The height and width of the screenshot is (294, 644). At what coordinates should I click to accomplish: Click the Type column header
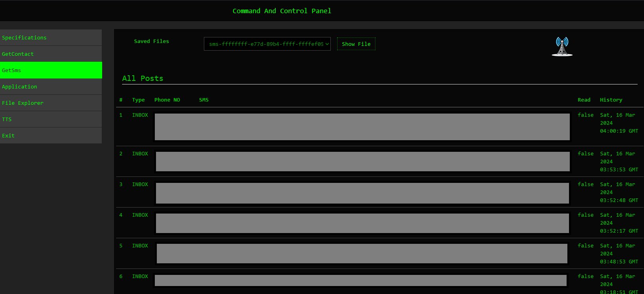click(138, 100)
